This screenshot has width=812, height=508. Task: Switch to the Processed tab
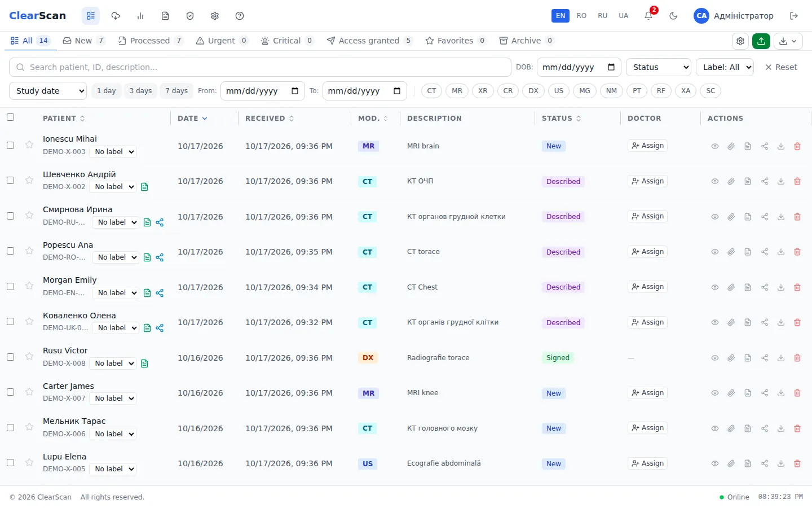coord(150,41)
